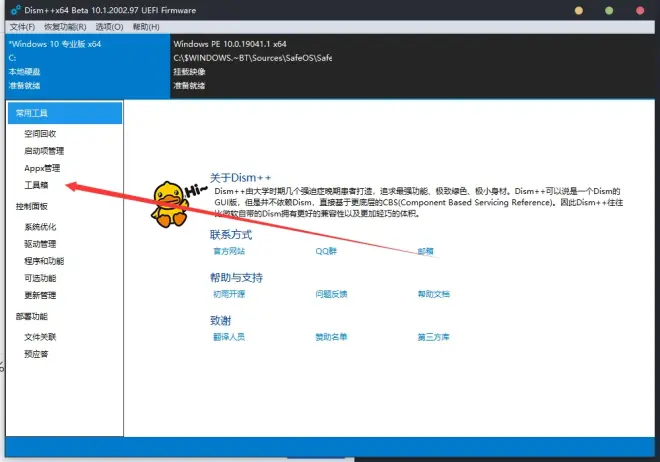The width and height of the screenshot is (660, 462).
Task: Open 文件关联 in the sidebar
Action: coord(40,337)
